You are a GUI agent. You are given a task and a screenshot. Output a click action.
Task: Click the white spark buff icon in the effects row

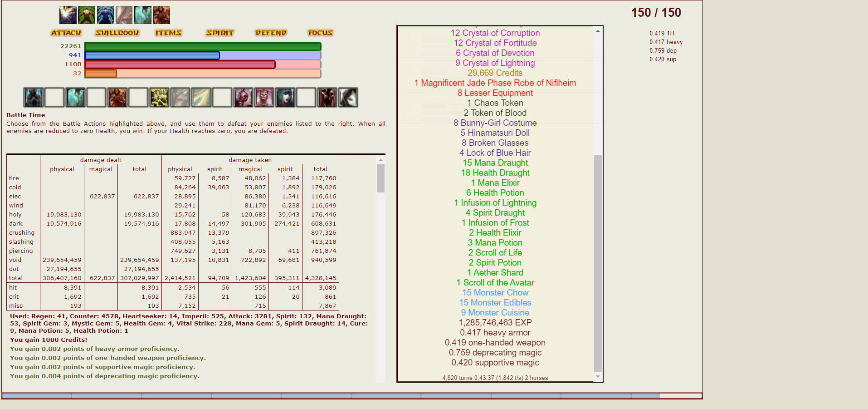pyautogui.click(x=68, y=15)
